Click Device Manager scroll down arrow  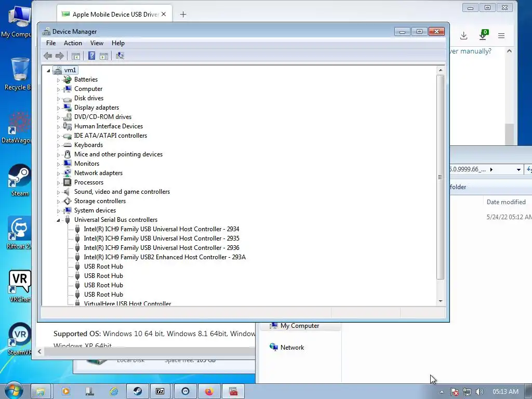click(x=441, y=301)
